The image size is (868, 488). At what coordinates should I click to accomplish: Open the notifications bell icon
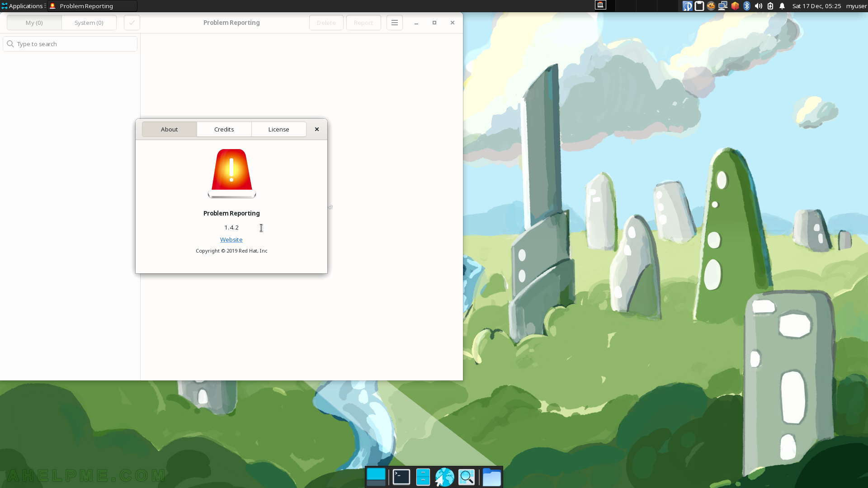tap(782, 6)
